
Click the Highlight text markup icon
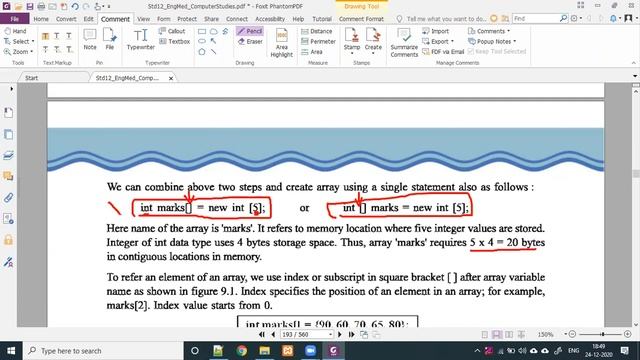(x=45, y=37)
